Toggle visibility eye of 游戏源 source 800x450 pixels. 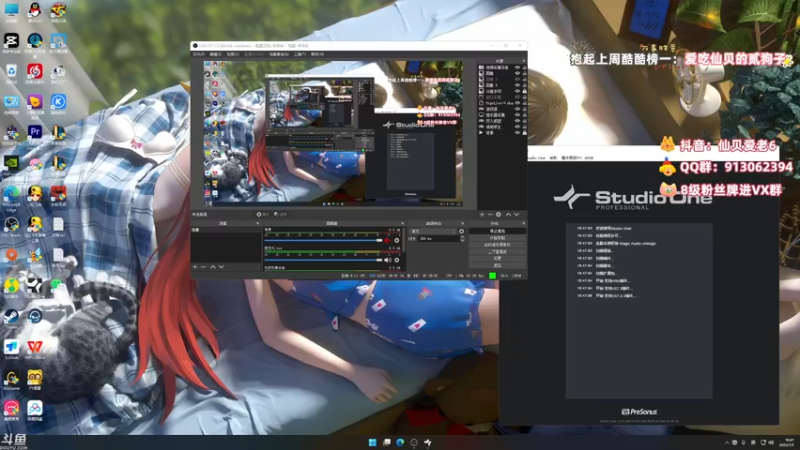pyautogui.click(x=517, y=109)
